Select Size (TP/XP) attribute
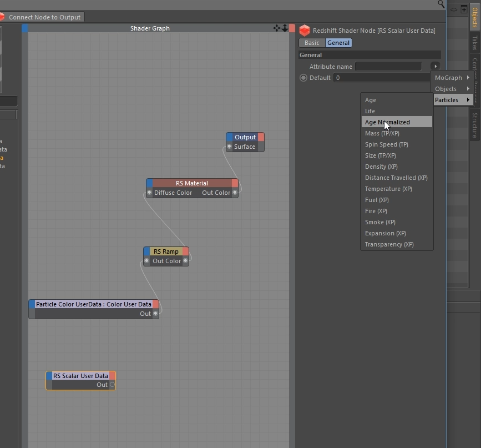This screenshot has height=448, width=481. (397, 155)
